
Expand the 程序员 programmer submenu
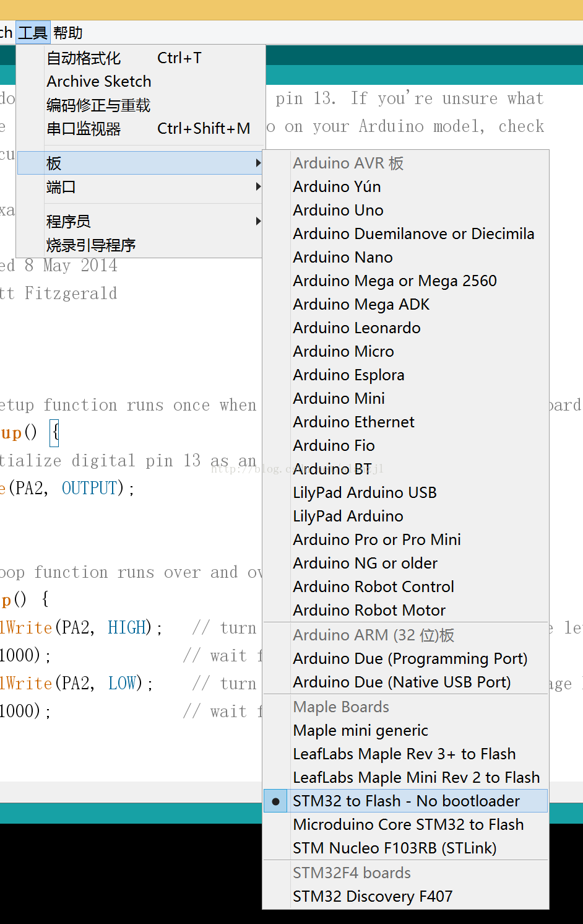pos(140,222)
